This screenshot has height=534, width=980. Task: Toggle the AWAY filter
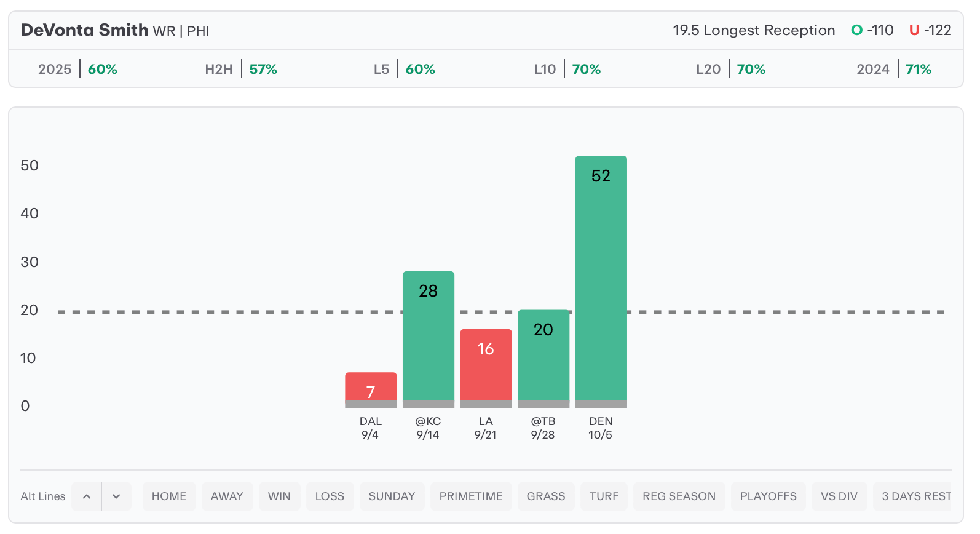(x=227, y=496)
